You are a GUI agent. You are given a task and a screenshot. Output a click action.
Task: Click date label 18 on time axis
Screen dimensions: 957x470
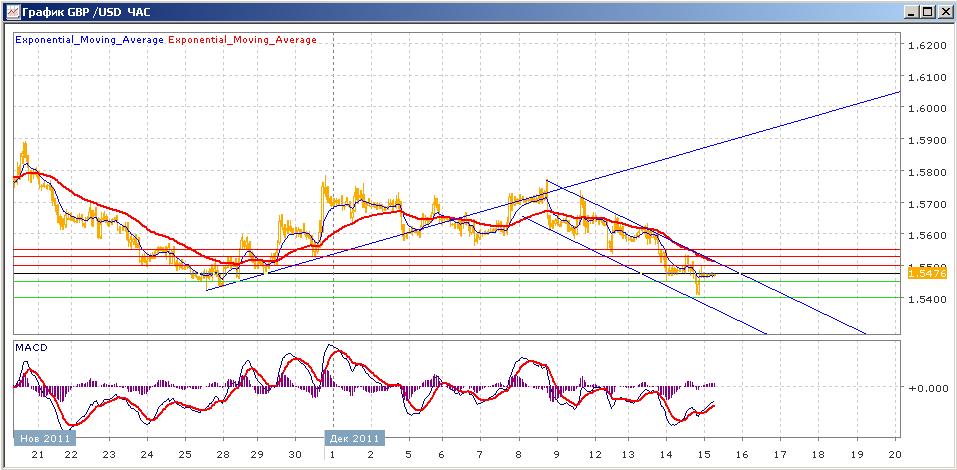[x=818, y=455]
